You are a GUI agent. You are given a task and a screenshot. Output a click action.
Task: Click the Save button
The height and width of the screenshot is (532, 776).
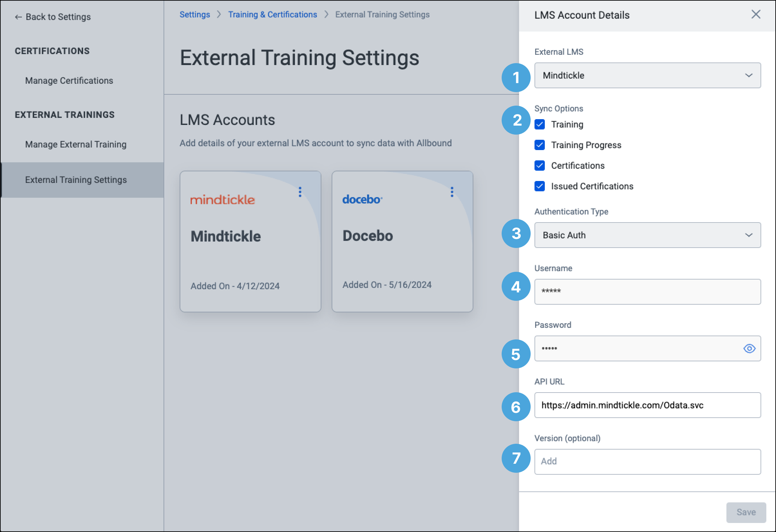point(746,512)
